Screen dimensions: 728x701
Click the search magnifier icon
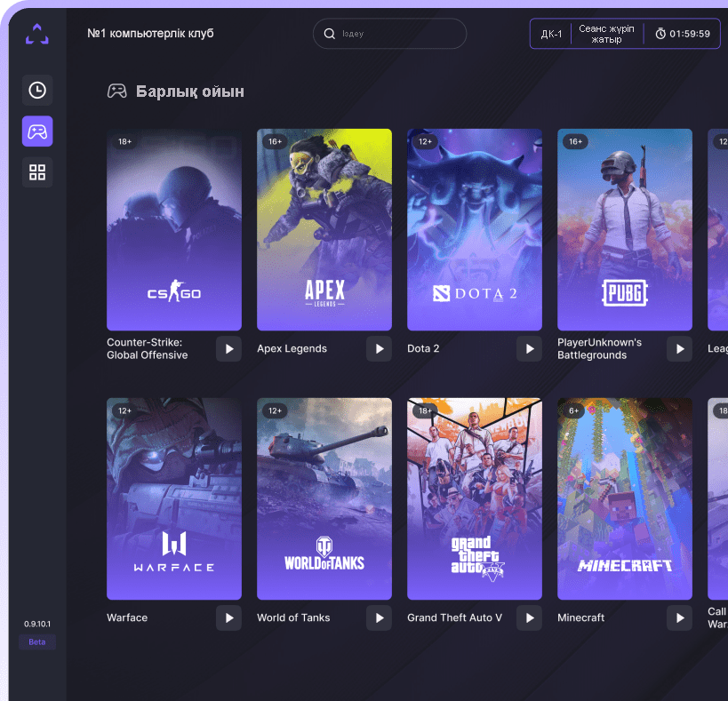click(329, 34)
